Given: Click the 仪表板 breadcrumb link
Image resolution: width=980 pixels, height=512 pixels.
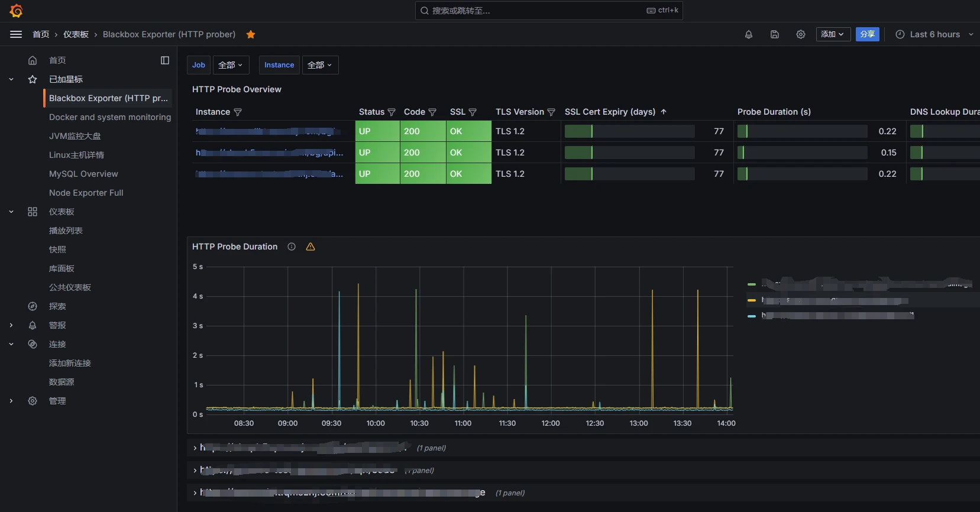Looking at the screenshot, I should (x=76, y=34).
